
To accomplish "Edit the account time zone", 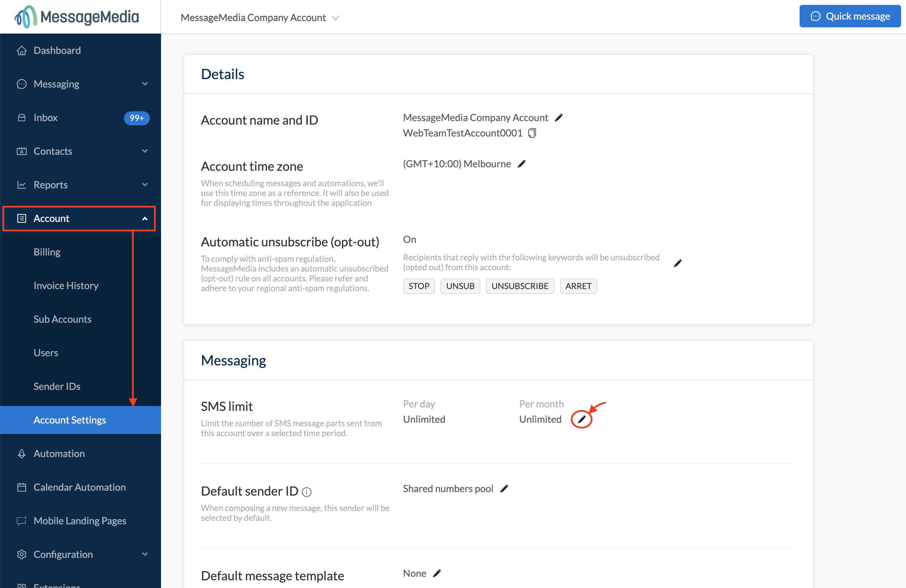I will tap(522, 164).
